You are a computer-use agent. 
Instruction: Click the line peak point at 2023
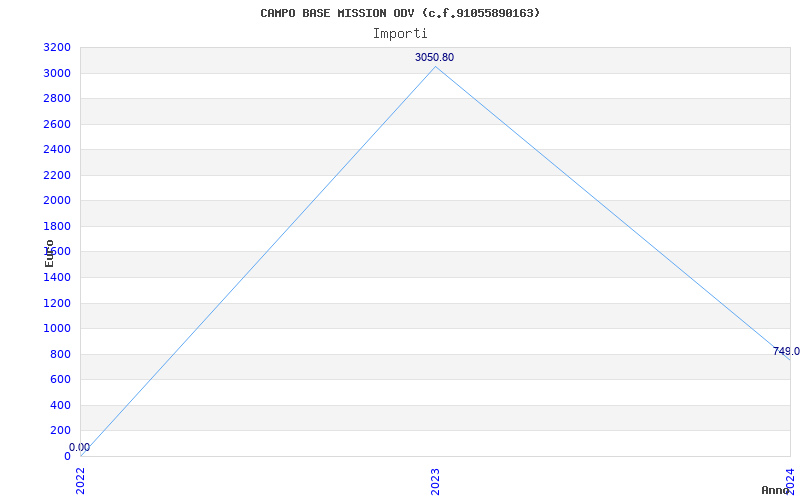click(x=435, y=66)
